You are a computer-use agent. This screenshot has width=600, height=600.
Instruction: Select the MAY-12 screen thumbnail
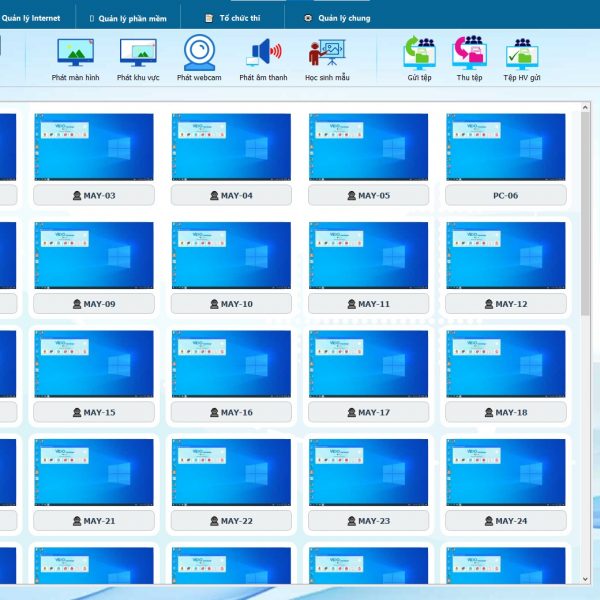506,255
